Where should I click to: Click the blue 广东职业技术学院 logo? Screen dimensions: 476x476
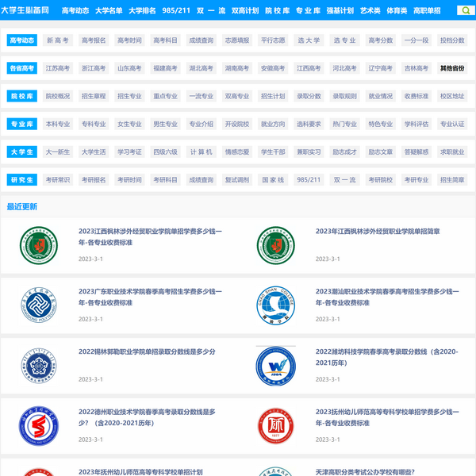point(39,305)
